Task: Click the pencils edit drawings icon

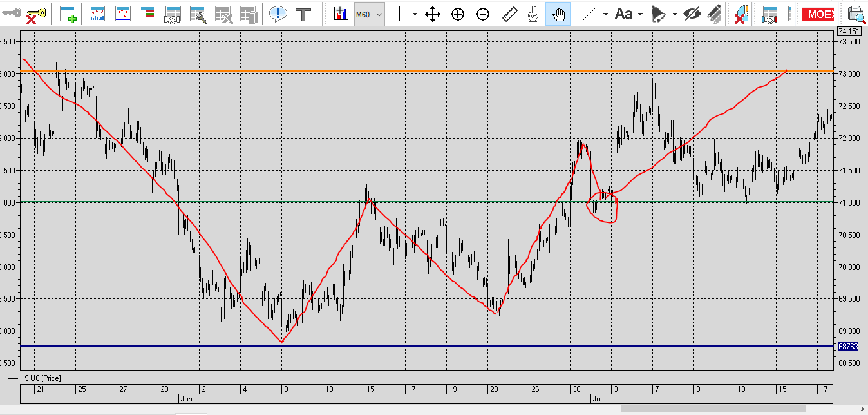Action: (713, 14)
